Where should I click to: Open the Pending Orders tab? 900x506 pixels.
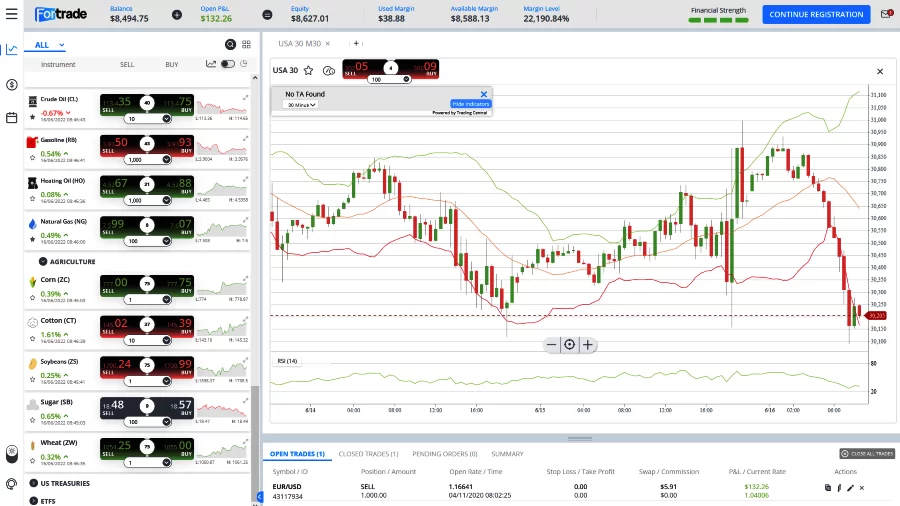(444, 454)
